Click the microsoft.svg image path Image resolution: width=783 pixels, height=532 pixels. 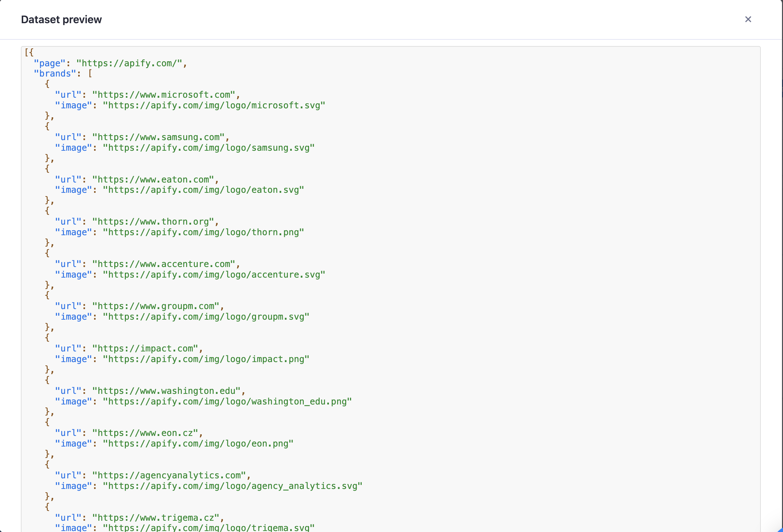pos(214,105)
